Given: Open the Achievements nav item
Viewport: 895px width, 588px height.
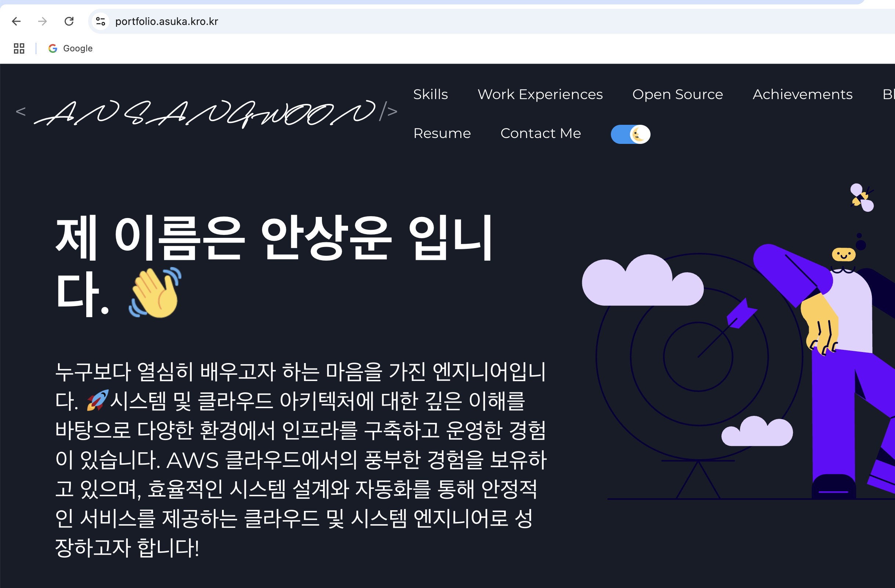Looking at the screenshot, I should point(802,94).
